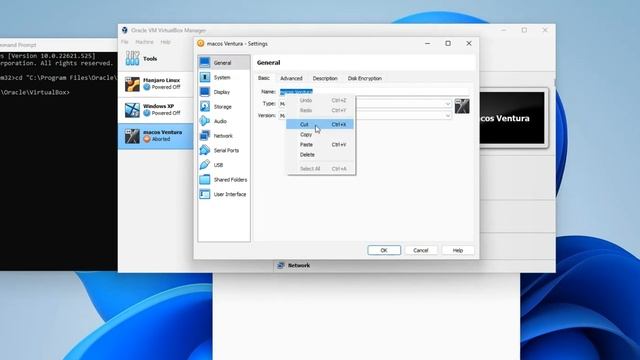This screenshot has width=640, height=360.
Task: Choose Paste from the context menu
Action: [320, 144]
